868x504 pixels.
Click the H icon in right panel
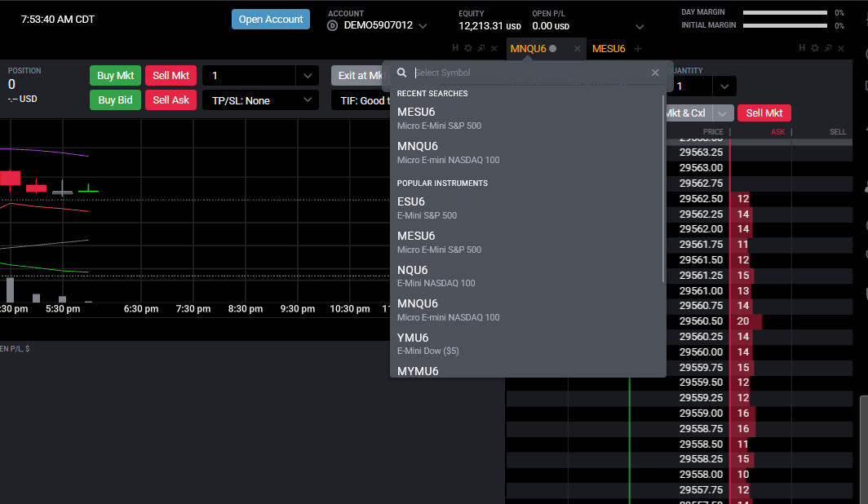802,48
